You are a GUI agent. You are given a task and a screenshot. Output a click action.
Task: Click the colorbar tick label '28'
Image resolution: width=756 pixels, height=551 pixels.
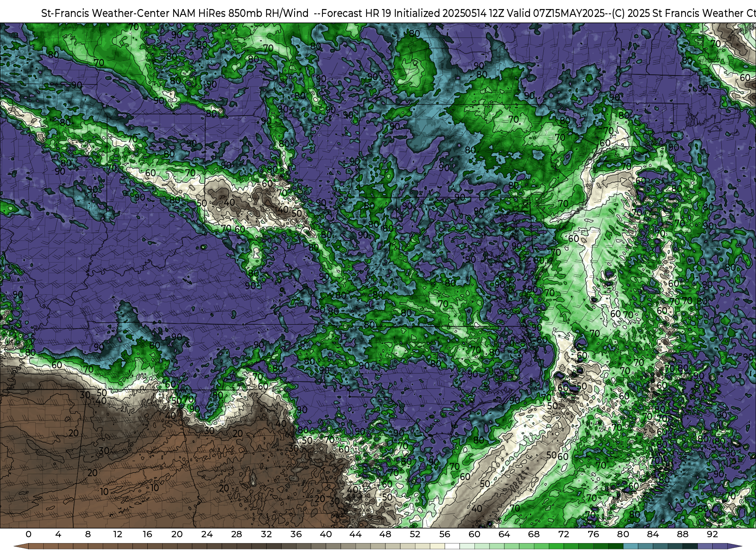click(x=237, y=534)
